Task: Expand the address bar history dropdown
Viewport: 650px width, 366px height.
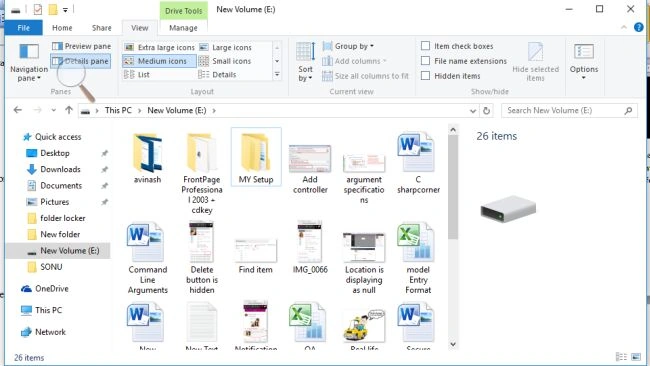Action: click(x=473, y=111)
